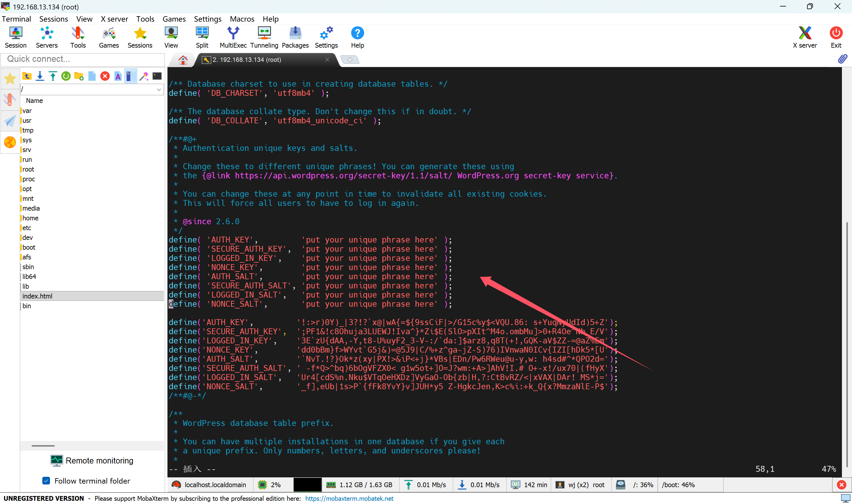Expand the remote path dropdown
The width and height of the screenshot is (852, 504).
(x=159, y=90)
